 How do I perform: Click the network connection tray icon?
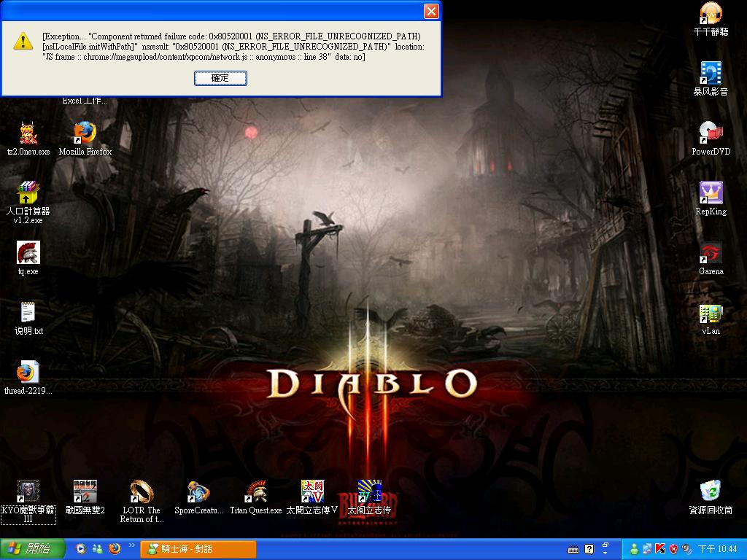(647, 549)
